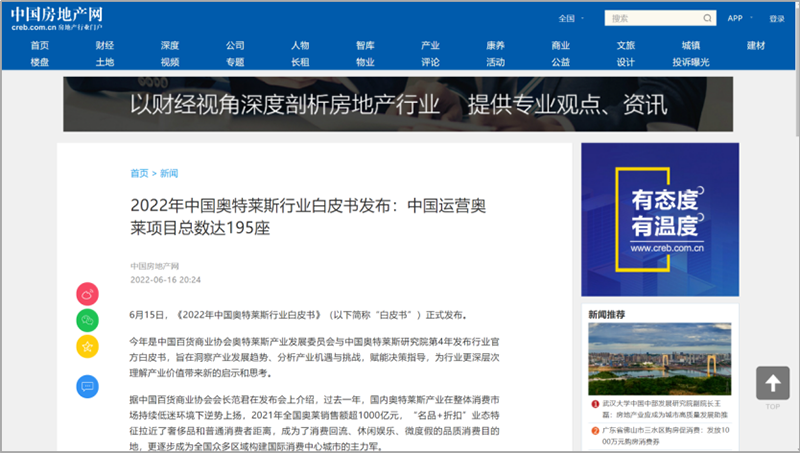This screenshot has height=453, width=800.
Task: Open the 智库 navigation item
Action: (365, 45)
